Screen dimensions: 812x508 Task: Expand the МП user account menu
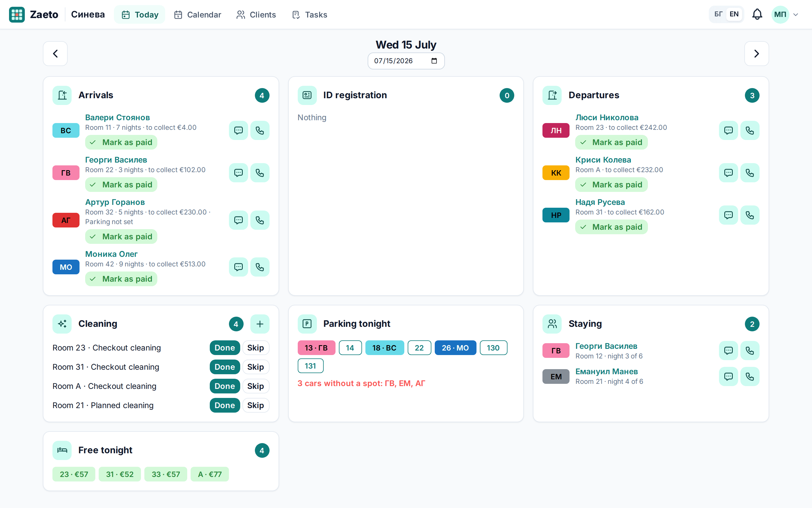pos(785,14)
